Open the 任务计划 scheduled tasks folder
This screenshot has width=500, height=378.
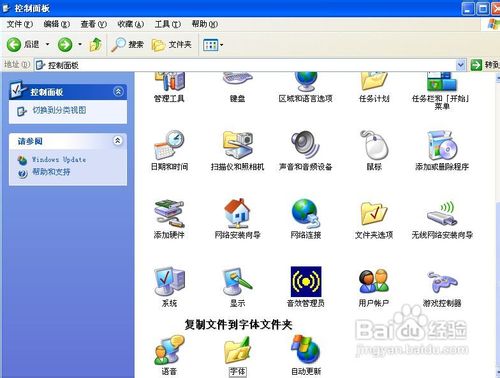click(x=374, y=81)
